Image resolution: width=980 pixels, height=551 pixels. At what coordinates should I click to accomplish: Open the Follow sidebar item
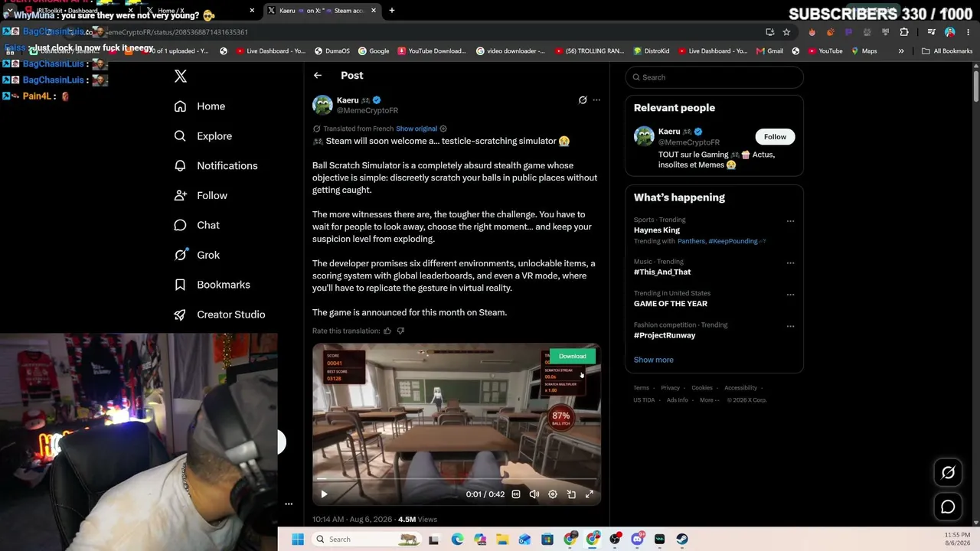201,196
